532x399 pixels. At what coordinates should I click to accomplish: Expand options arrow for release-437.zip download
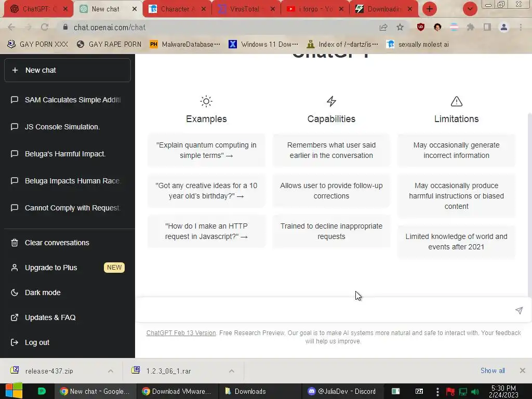[111, 371]
